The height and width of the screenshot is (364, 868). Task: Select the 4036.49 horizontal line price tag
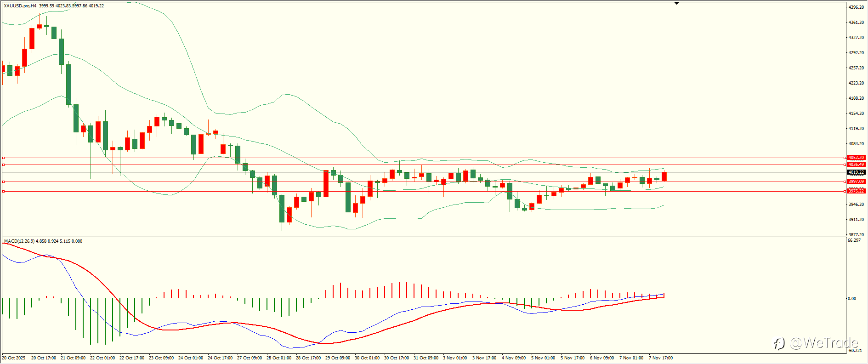click(856, 165)
